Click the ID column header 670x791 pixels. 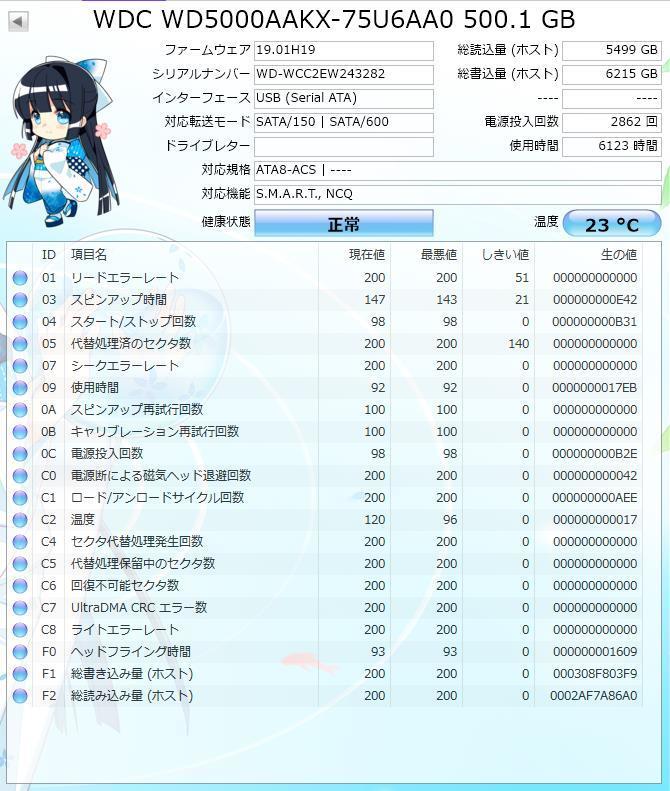(48, 255)
